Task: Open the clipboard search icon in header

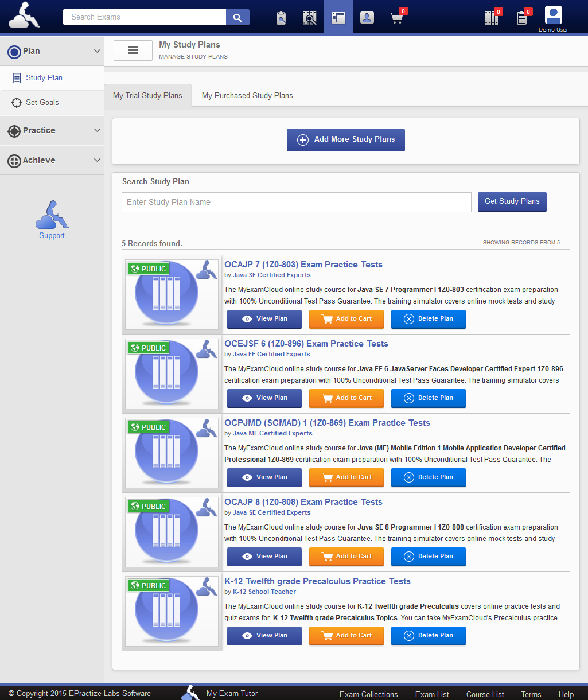Action: point(281,18)
